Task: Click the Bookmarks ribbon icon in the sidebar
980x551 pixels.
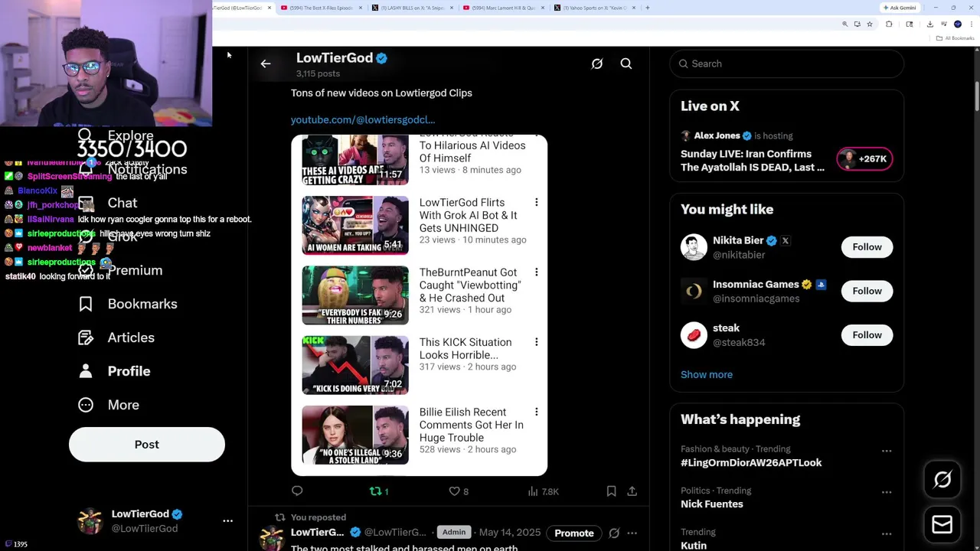Action: tap(86, 304)
